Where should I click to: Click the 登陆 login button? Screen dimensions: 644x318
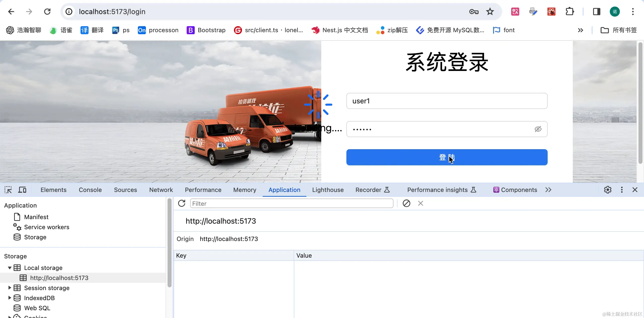(447, 157)
